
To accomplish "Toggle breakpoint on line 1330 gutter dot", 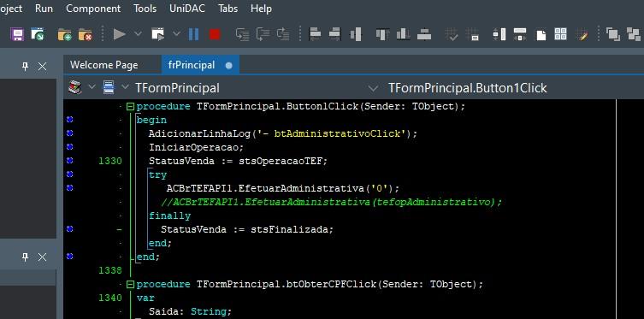I will coord(69,160).
